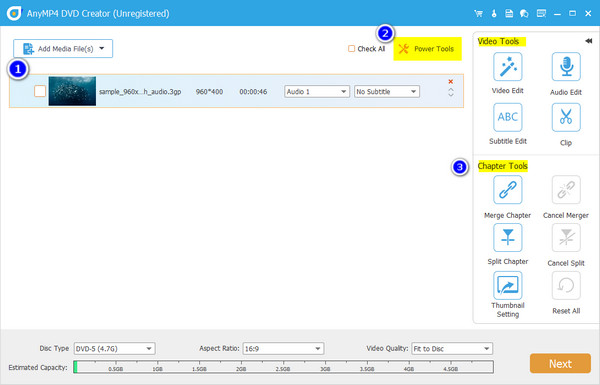The image size is (600, 385).
Task: Click the Chapter Tools heading
Action: click(x=502, y=166)
